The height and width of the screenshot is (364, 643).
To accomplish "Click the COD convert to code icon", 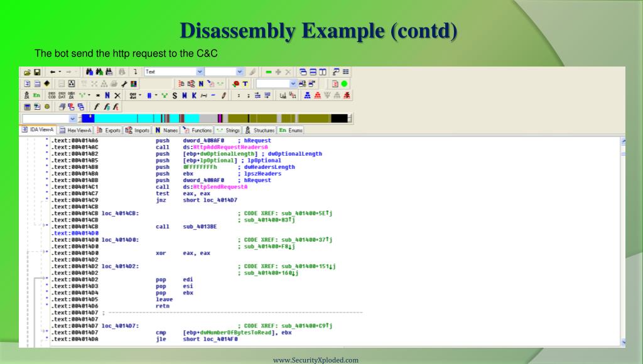I will (51, 95).
